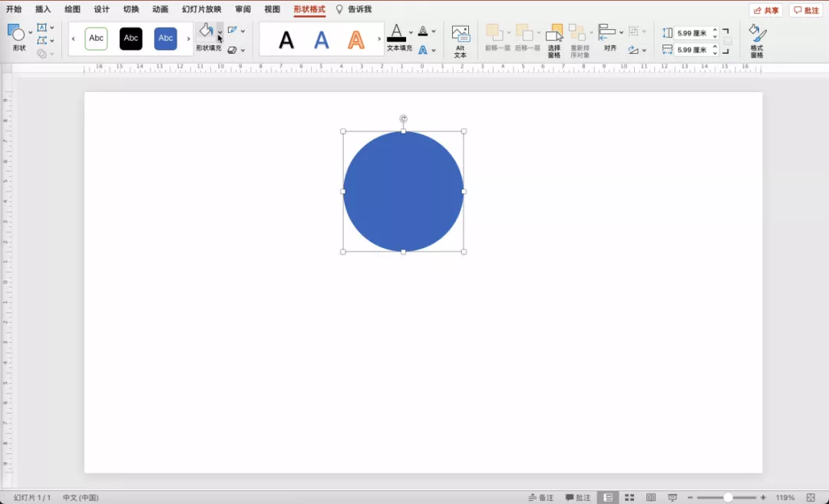Image resolution: width=829 pixels, height=504 pixels.
Task: Toggle the lock aspect ratio checkbox
Action: coord(728,41)
